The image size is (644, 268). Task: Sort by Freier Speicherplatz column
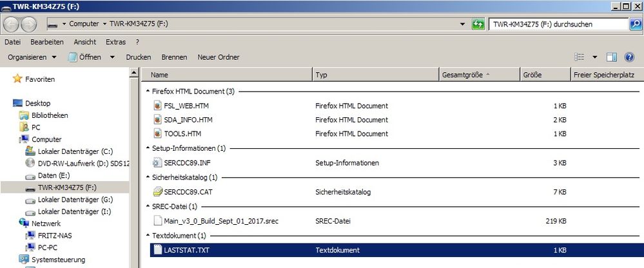point(607,75)
